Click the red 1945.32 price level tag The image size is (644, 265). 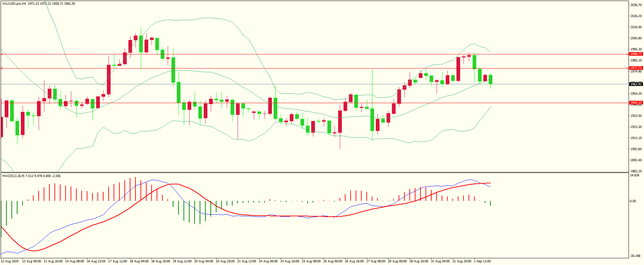(x=636, y=103)
